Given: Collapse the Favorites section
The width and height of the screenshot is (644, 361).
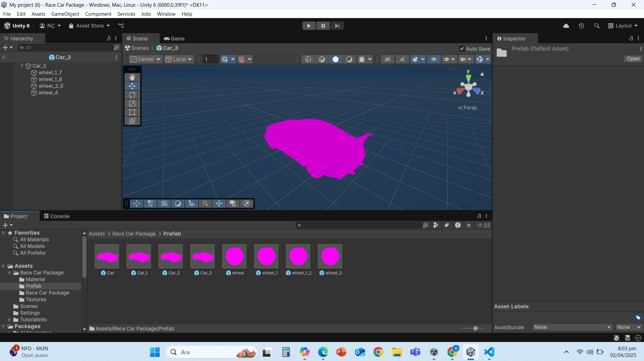Looking at the screenshot, I should click(x=4, y=233).
